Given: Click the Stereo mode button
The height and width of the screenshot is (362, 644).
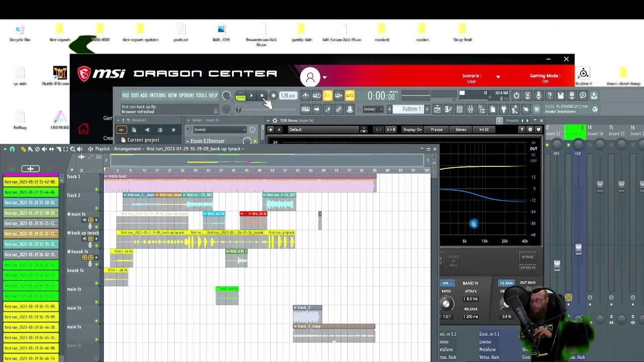Looking at the screenshot, I should [x=461, y=130].
